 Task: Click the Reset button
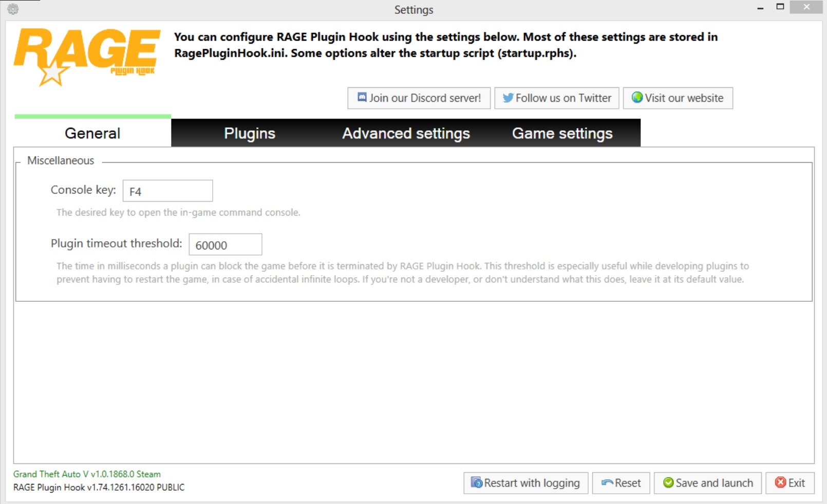[621, 483]
